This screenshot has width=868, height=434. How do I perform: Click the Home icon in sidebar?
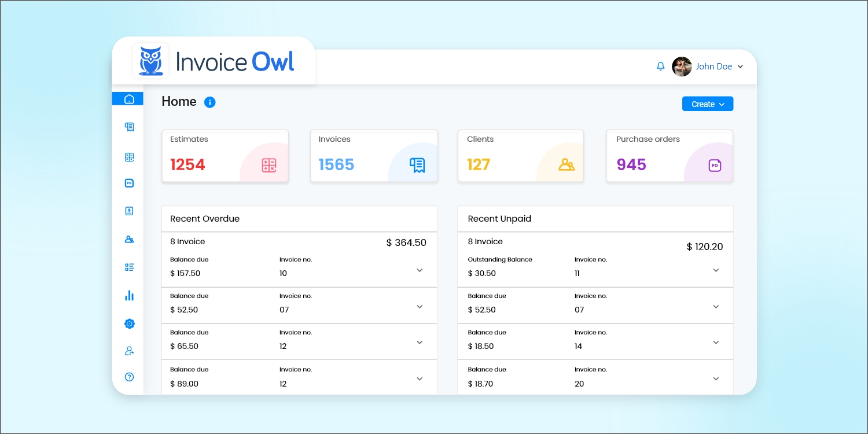(x=129, y=99)
